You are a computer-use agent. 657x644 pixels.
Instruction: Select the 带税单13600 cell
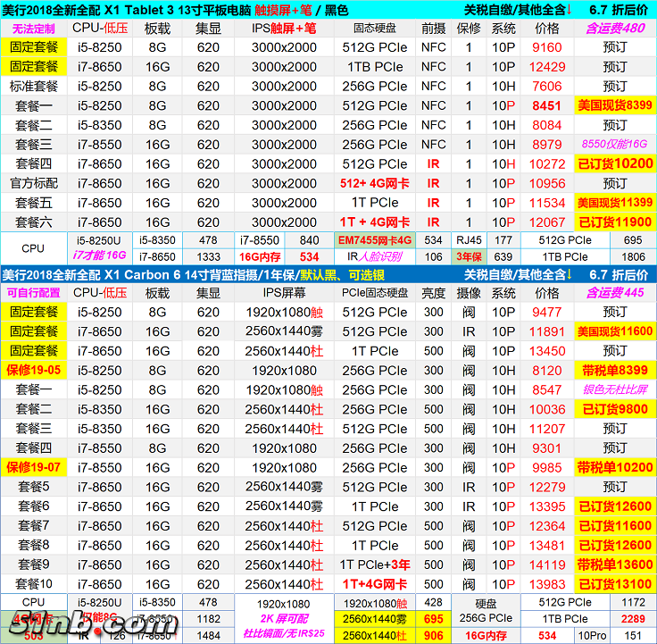point(614,565)
